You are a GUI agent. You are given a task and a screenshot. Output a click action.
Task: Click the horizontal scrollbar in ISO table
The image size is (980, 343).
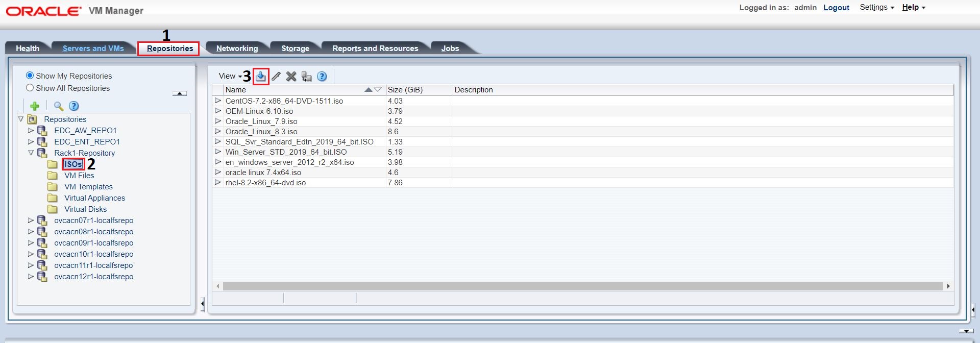[582, 286]
